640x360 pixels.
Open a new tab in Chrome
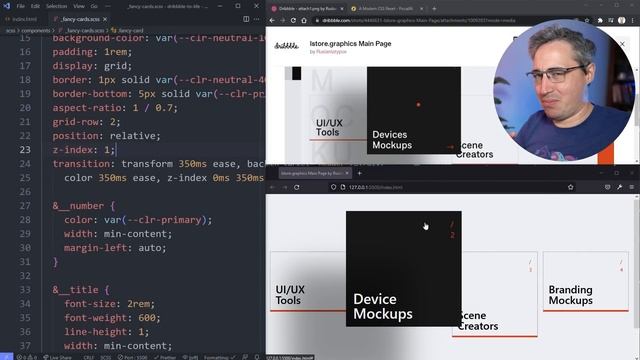click(x=434, y=9)
